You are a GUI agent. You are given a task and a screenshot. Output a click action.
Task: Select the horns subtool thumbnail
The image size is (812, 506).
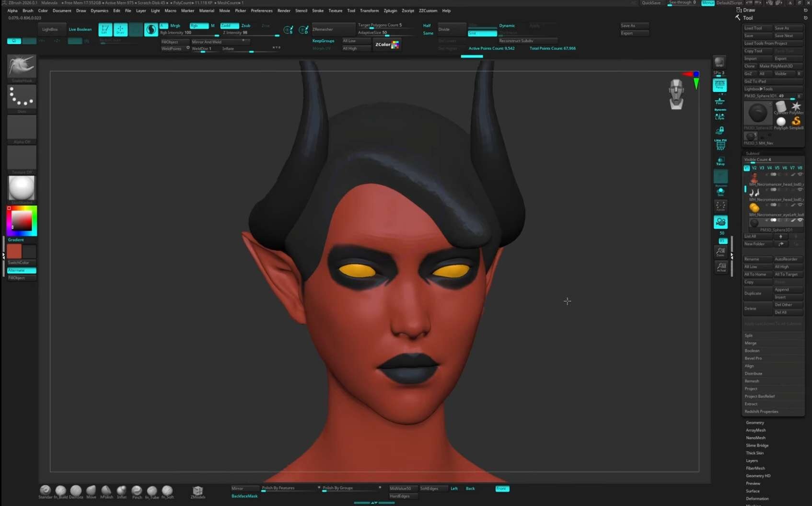754,192
